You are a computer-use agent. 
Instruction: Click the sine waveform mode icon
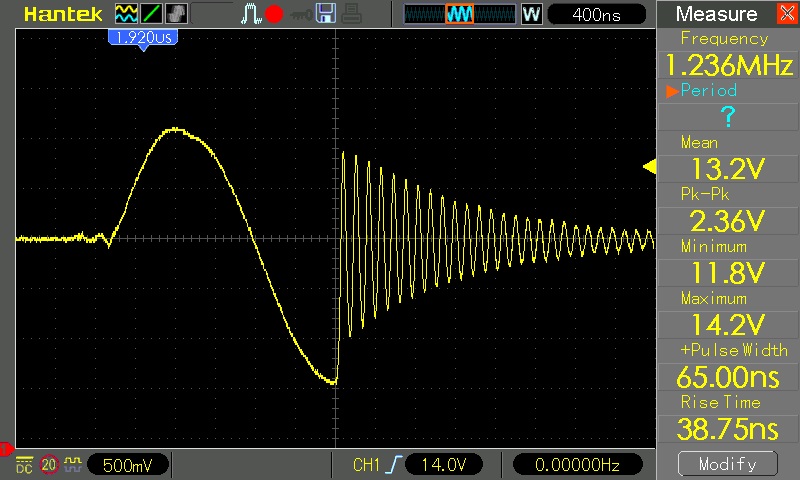[126, 14]
